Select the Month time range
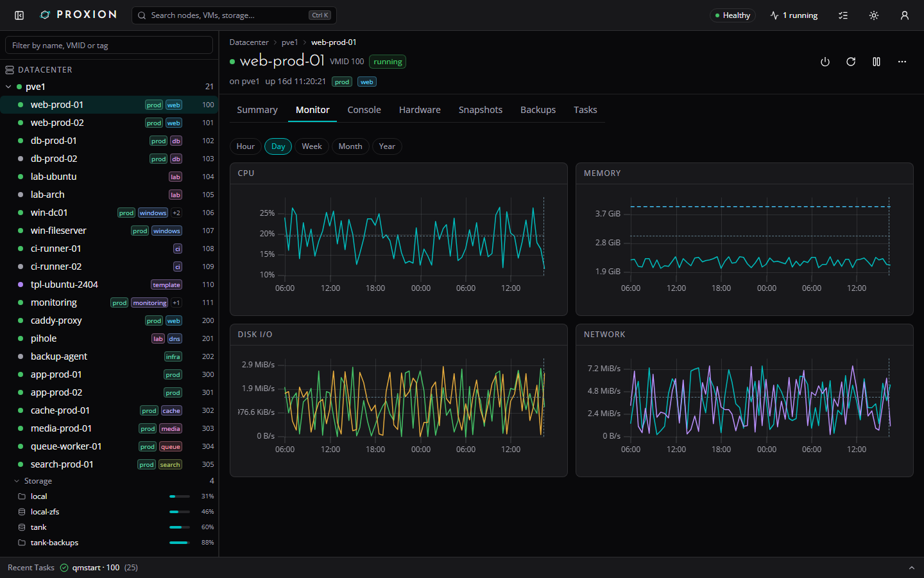 (x=350, y=146)
